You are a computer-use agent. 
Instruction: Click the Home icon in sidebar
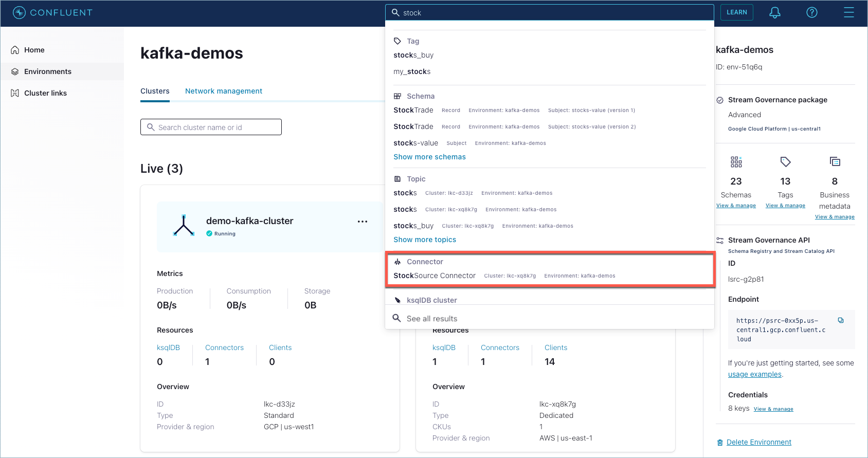[x=15, y=50]
